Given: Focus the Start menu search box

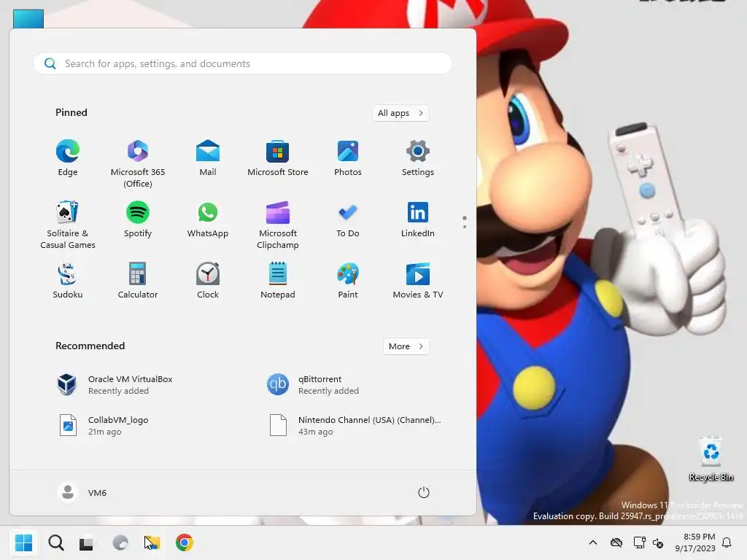Looking at the screenshot, I should coord(243,64).
